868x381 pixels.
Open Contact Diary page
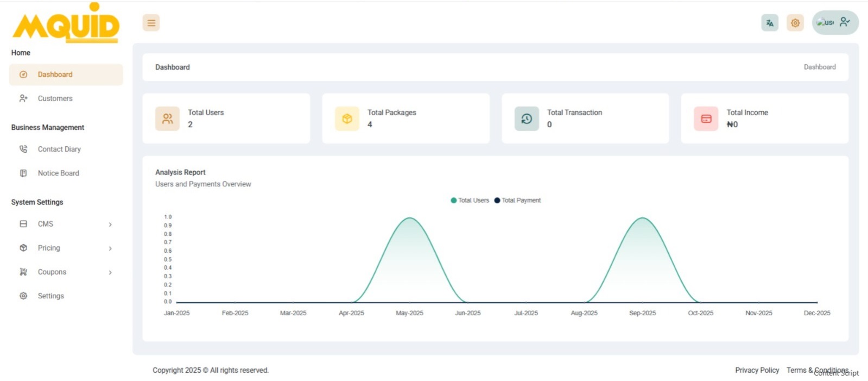pos(59,149)
